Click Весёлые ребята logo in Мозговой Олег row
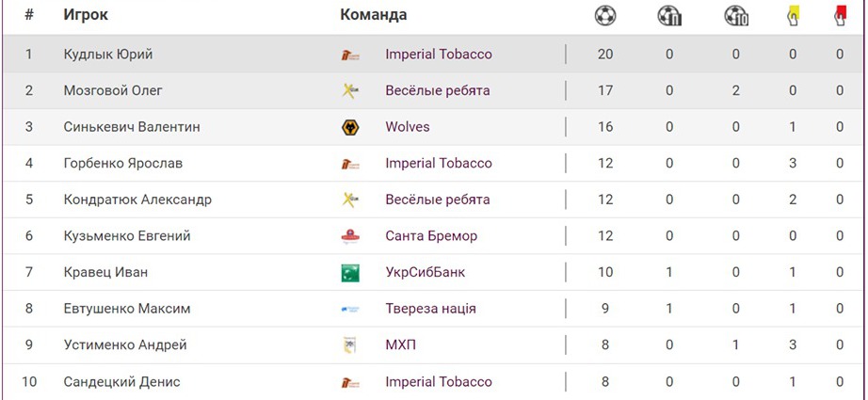Viewport: 868px width, 400px height. pyautogui.click(x=350, y=91)
